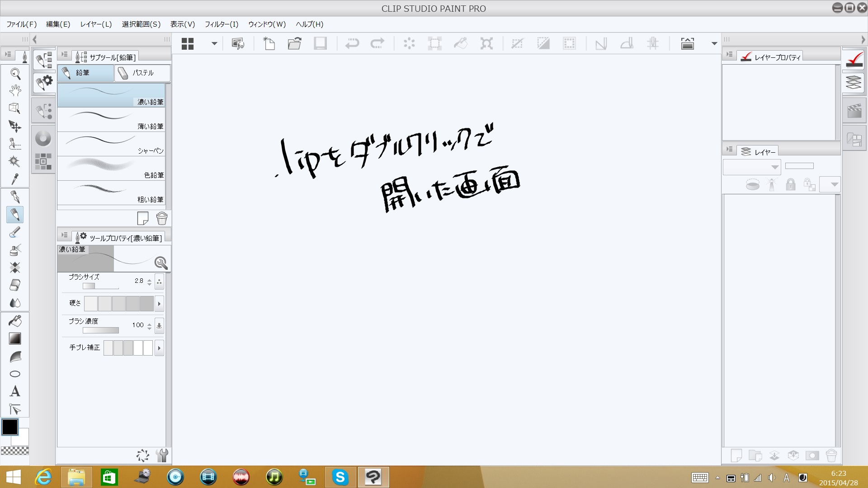This screenshot has height=488, width=868.
Task: Toggle the lock layer icon
Action: (x=790, y=184)
